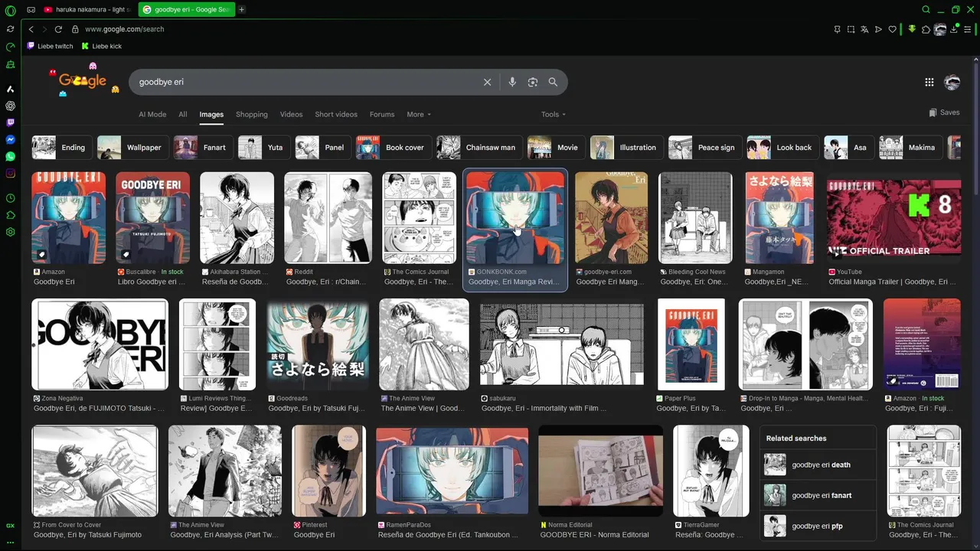Image resolution: width=980 pixels, height=551 pixels.
Task: Switch to the AI Mode tab
Action: 152,114
